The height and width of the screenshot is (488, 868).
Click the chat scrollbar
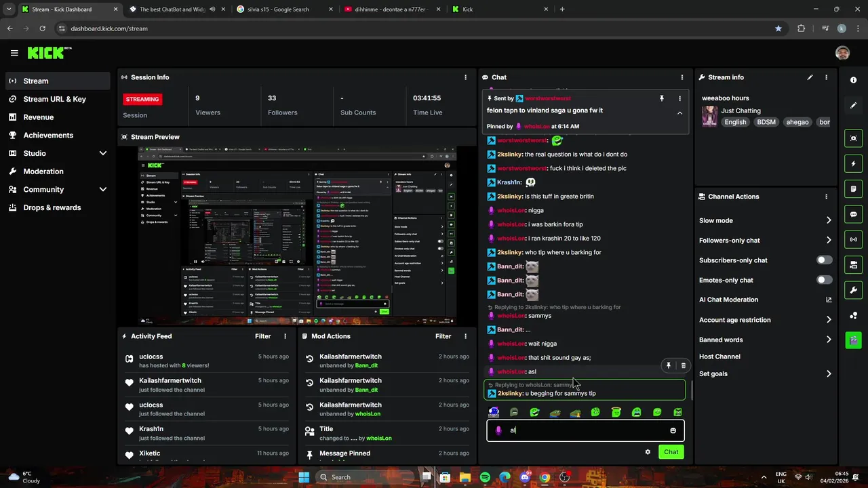click(691, 390)
